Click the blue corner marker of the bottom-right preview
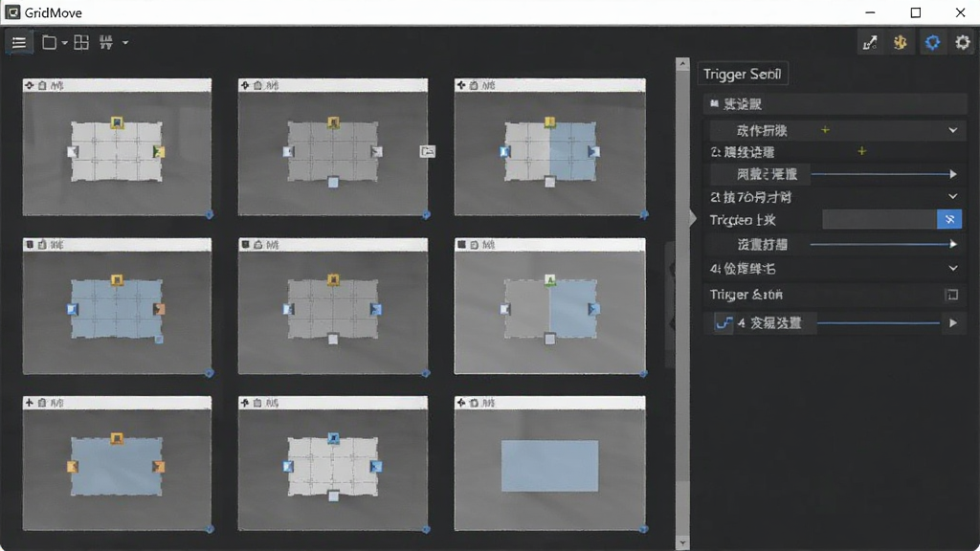The image size is (980, 551). click(x=644, y=528)
